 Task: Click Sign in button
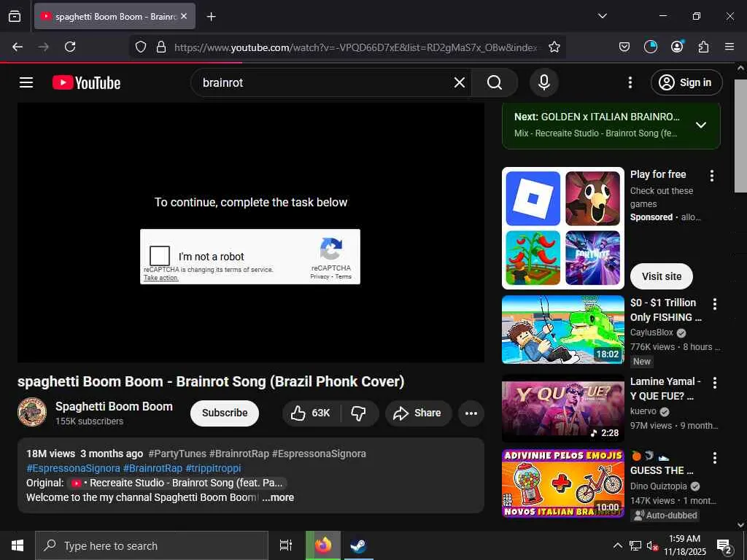[686, 82]
